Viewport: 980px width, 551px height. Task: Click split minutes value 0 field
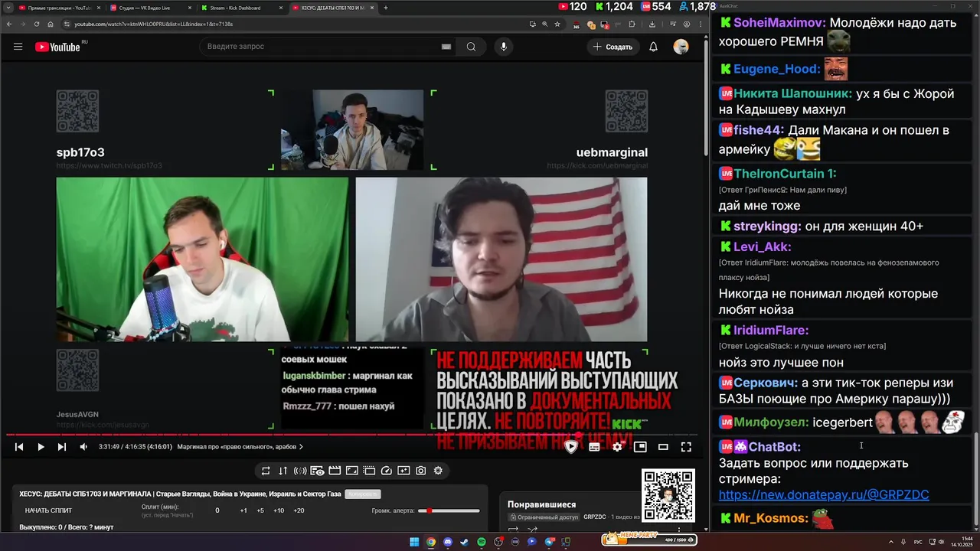(x=217, y=510)
